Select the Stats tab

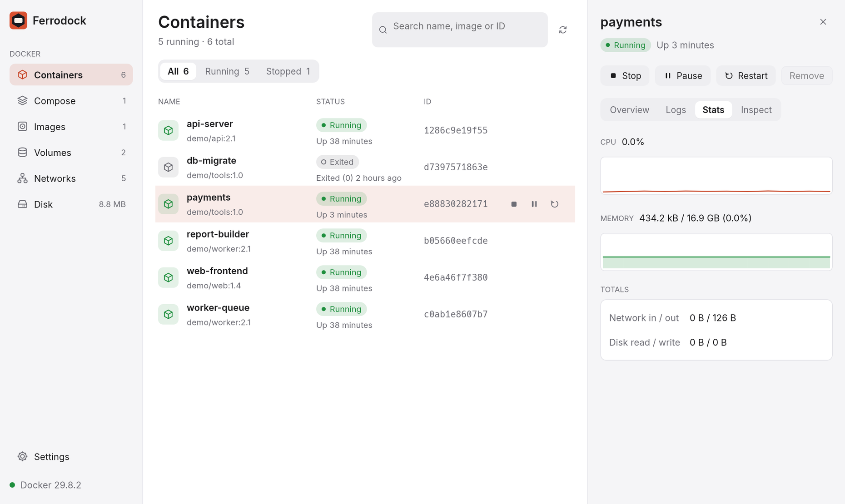tap(713, 110)
